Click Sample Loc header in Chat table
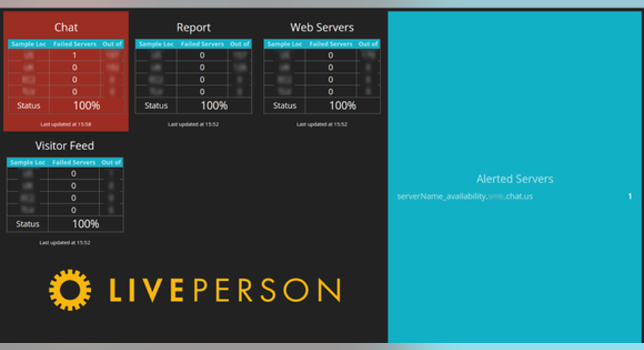The image size is (644, 350). 29,44
